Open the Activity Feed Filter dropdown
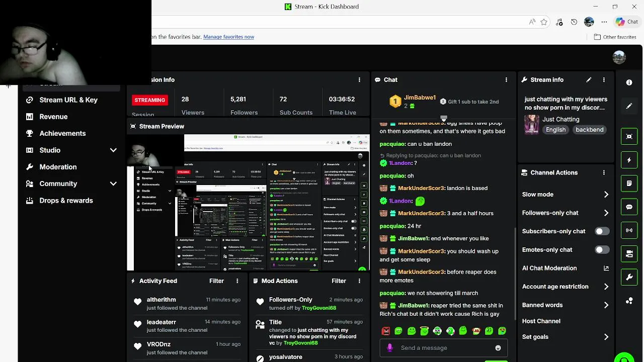Image resolution: width=644 pixels, height=362 pixels. [x=216, y=281]
